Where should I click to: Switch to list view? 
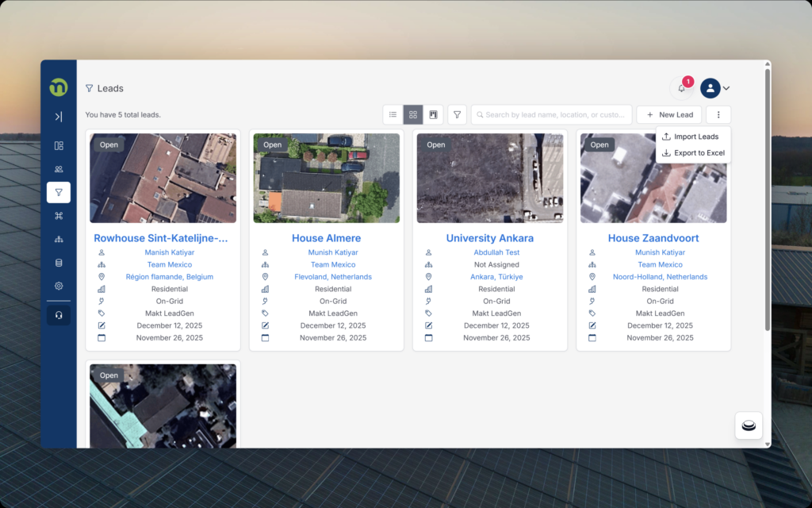click(393, 115)
